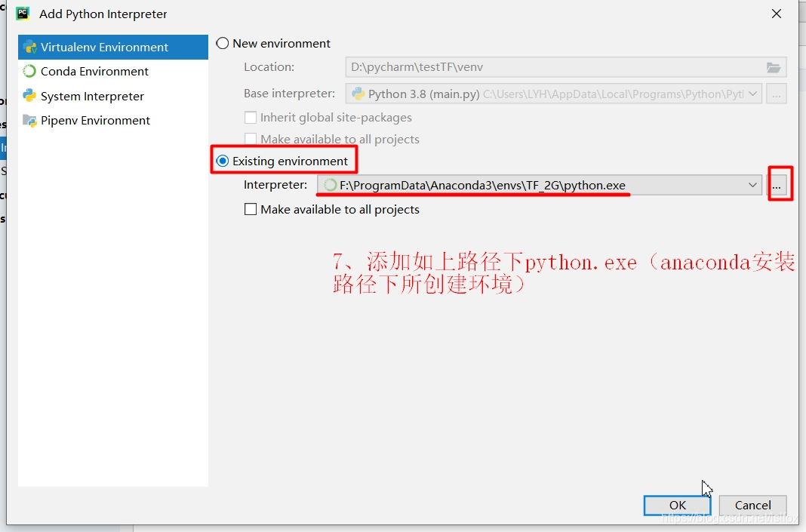Click the System Interpreter python icon
Image resolution: width=806 pixels, height=532 pixels.
(x=30, y=96)
